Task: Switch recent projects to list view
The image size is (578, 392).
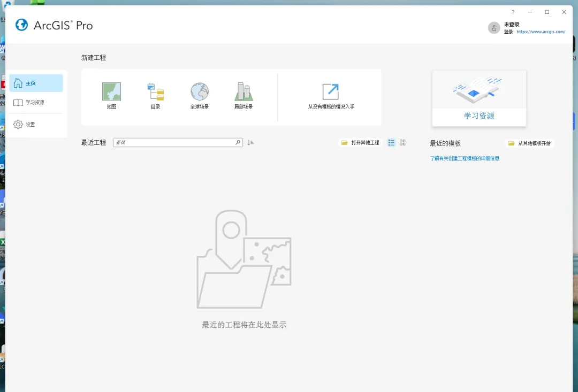Action: click(x=391, y=143)
